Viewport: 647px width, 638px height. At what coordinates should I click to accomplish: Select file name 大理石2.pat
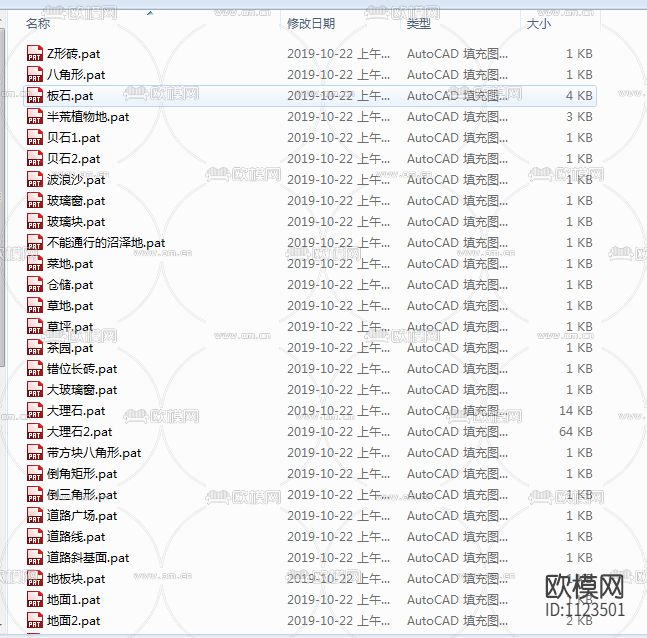(x=80, y=432)
